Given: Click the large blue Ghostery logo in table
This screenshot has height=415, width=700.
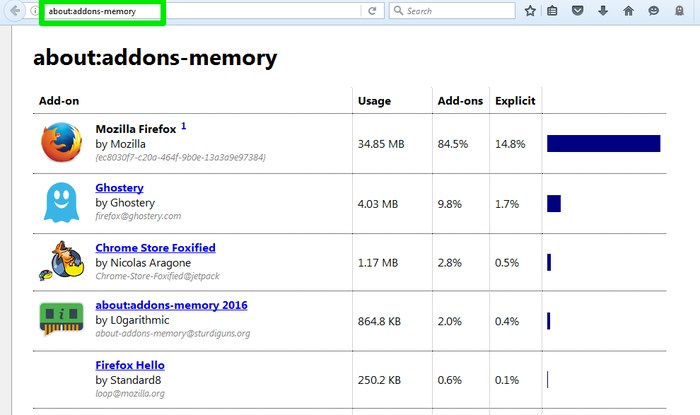Looking at the screenshot, I should pos(61,202).
